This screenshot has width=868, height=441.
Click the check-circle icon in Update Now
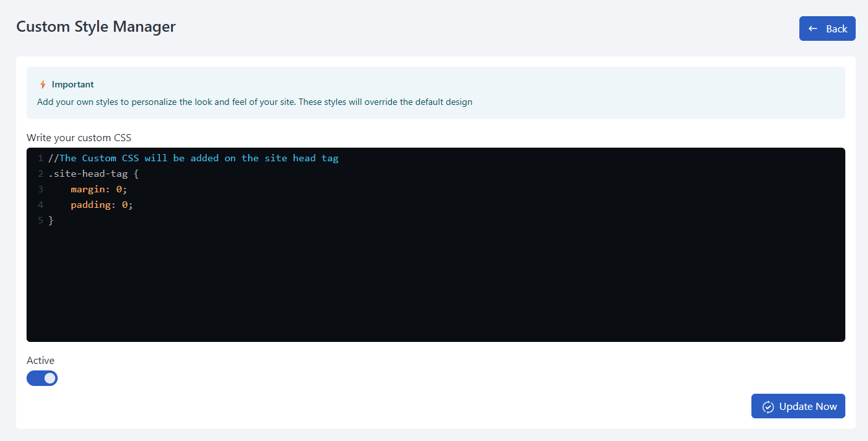pyautogui.click(x=768, y=406)
